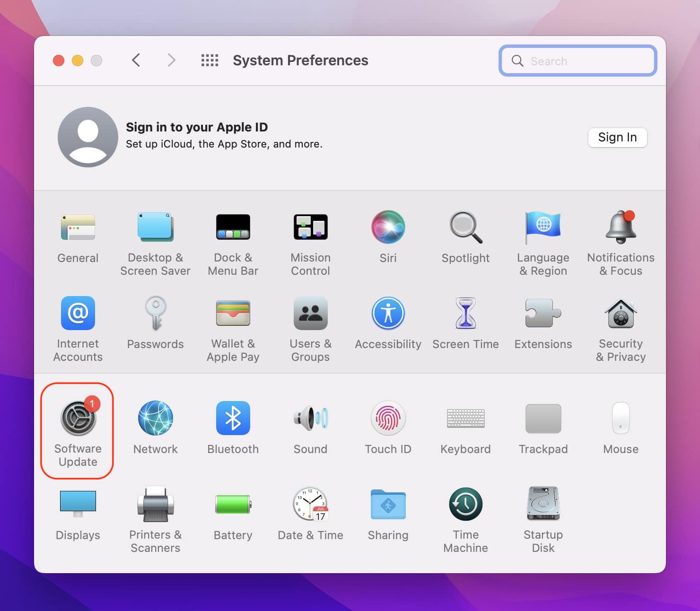Click the Show All grid icon
The width and height of the screenshot is (700, 611).
(210, 60)
